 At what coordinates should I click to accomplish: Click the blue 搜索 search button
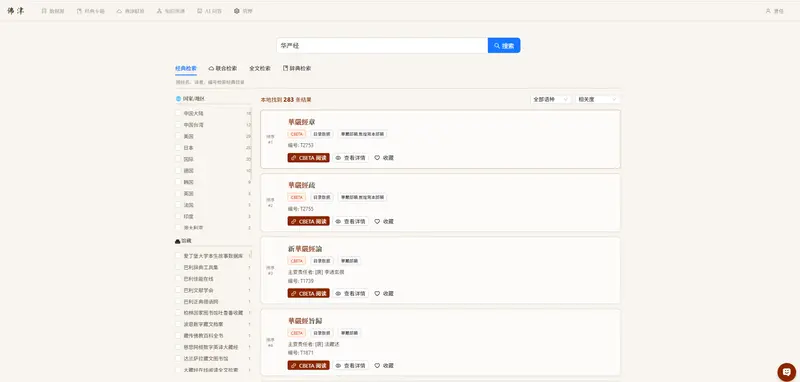click(504, 45)
